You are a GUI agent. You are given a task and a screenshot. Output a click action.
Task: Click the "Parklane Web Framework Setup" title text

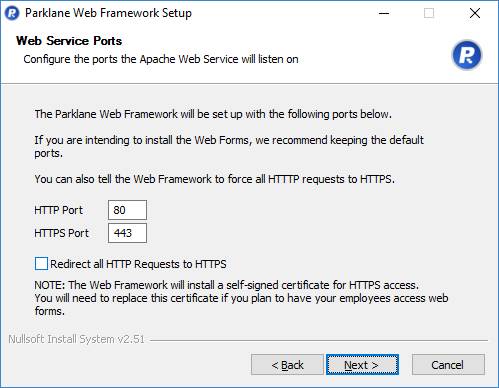(108, 13)
